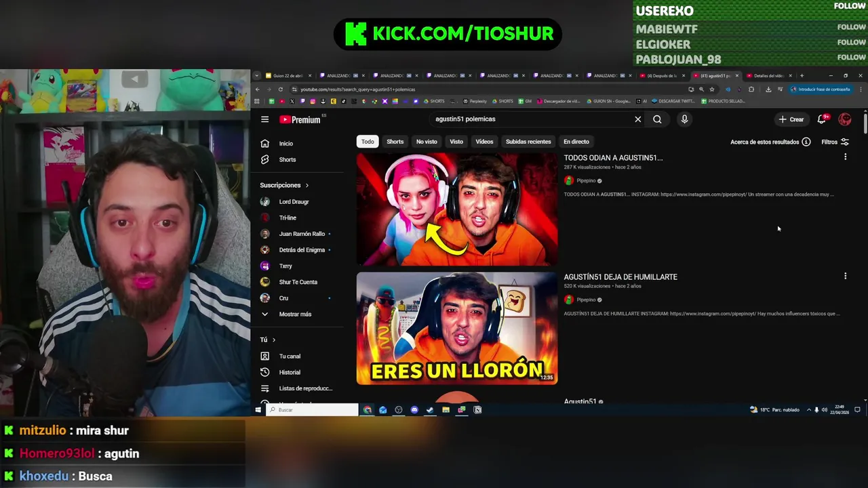Open the DESCARGAR TWITT... bookmark
Image resolution: width=868 pixels, height=488 pixels.
point(673,101)
